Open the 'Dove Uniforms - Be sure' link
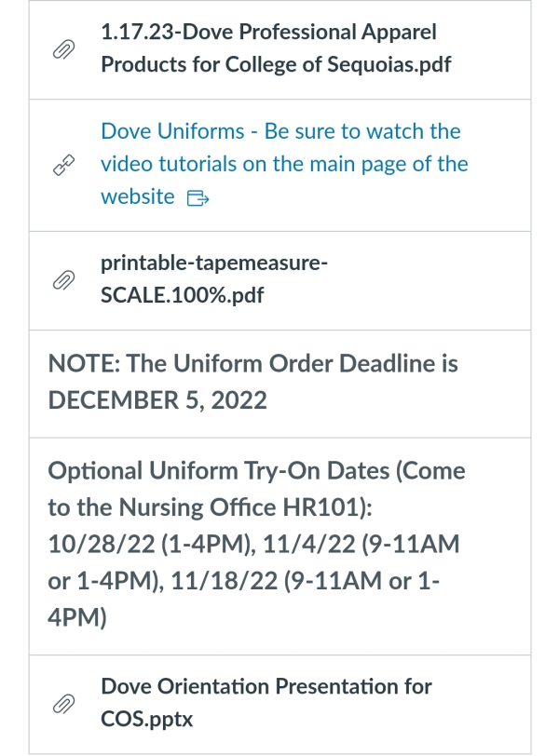 (284, 164)
